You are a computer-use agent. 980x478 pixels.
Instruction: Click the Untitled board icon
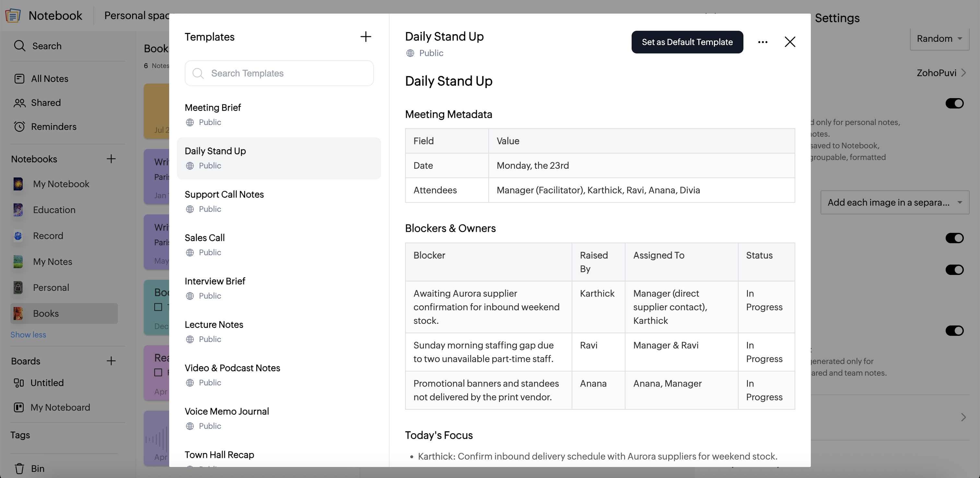(19, 383)
